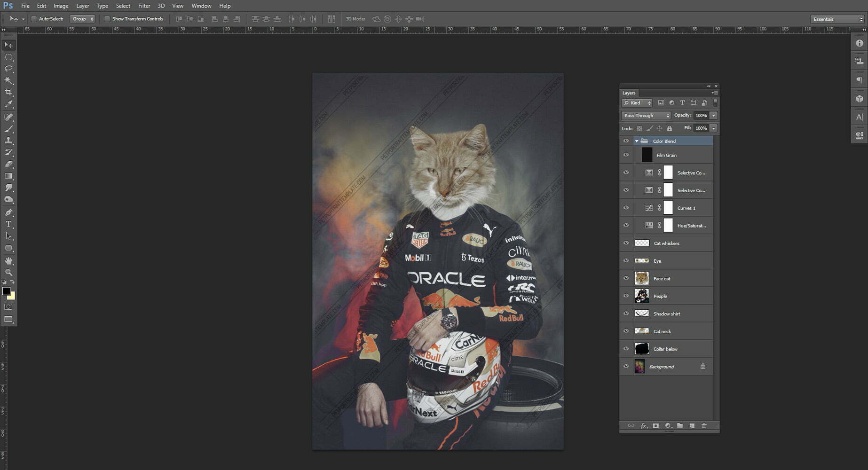This screenshot has height=470, width=868.
Task: Activate the Zoom tool
Action: pyautogui.click(x=8, y=273)
